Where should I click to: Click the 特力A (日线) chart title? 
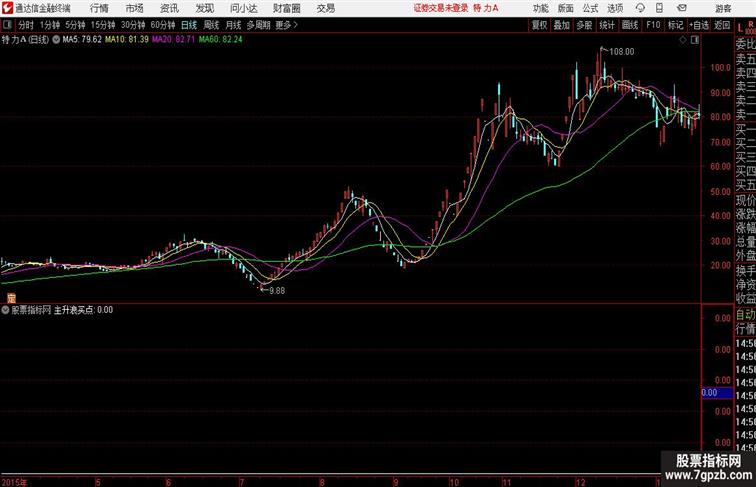pyautogui.click(x=25, y=40)
